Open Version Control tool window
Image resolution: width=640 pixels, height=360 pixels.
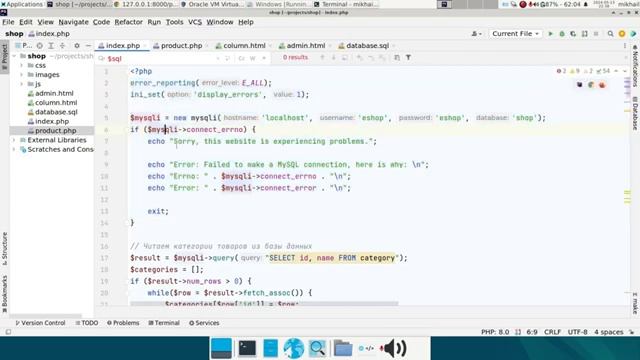40,323
